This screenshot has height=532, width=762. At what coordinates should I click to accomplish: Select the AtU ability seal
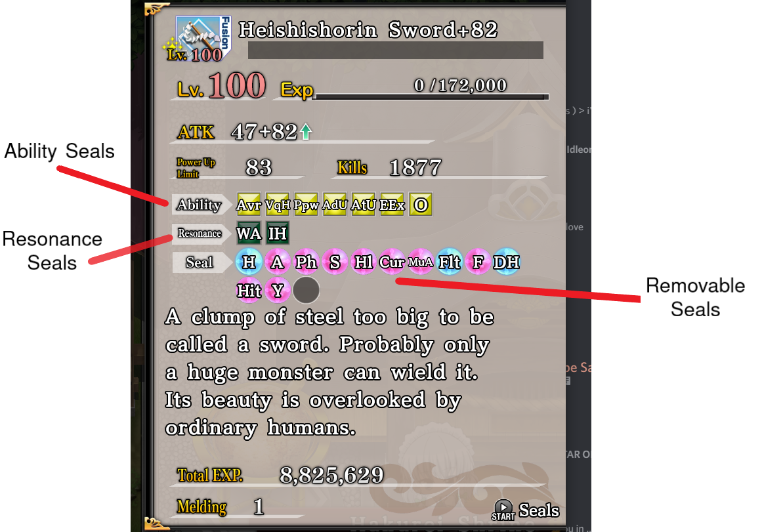(364, 205)
